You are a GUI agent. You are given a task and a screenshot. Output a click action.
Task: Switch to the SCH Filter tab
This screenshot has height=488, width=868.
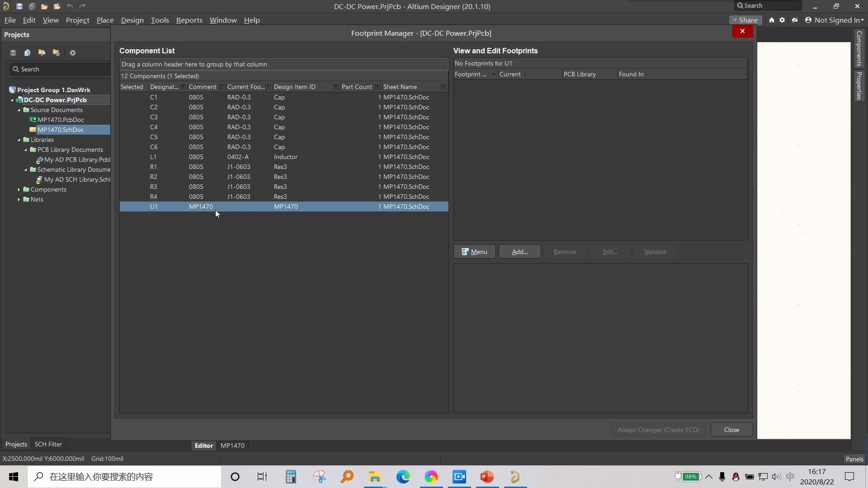point(48,444)
